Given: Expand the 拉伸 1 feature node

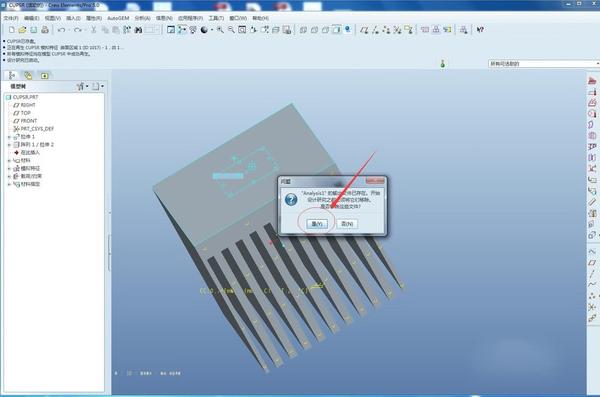Looking at the screenshot, I should 9,137.
